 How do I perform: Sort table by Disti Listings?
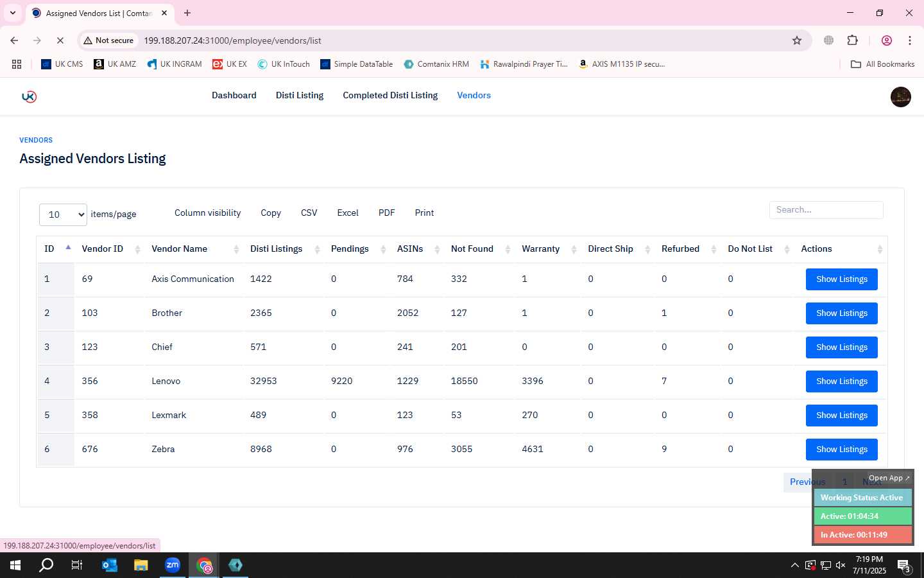pyautogui.click(x=284, y=249)
